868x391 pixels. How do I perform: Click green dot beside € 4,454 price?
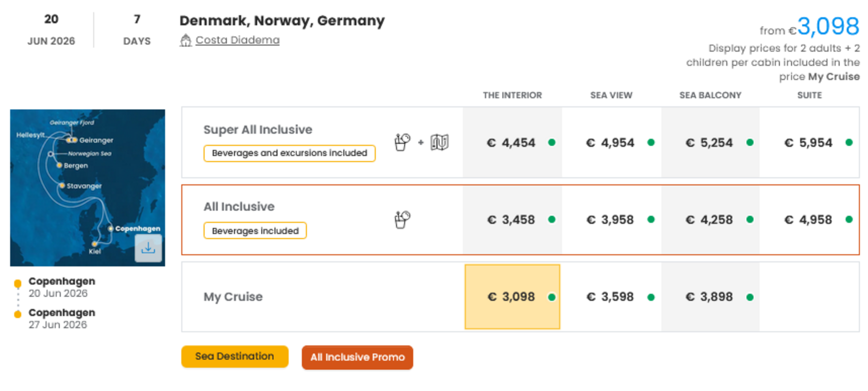(x=552, y=142)
